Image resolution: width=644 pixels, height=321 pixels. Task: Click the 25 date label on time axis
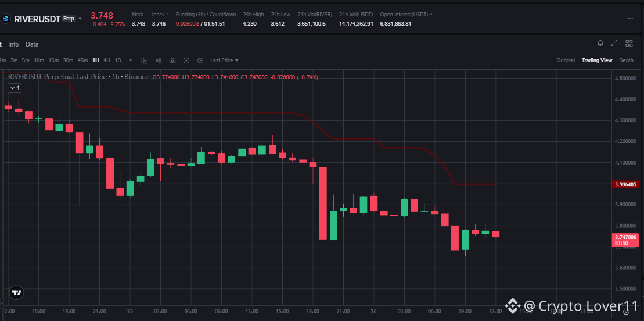tap(130, 312)
